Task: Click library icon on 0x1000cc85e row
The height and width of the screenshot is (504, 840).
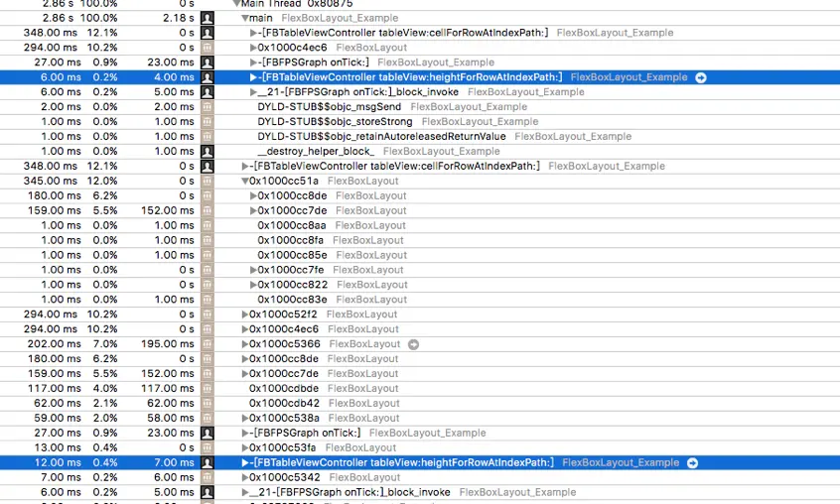Action: point(208,255)
